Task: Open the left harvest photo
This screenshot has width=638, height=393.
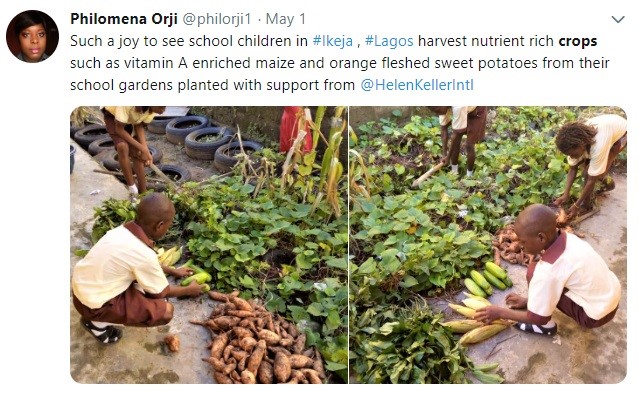Action: pos(209,245)
